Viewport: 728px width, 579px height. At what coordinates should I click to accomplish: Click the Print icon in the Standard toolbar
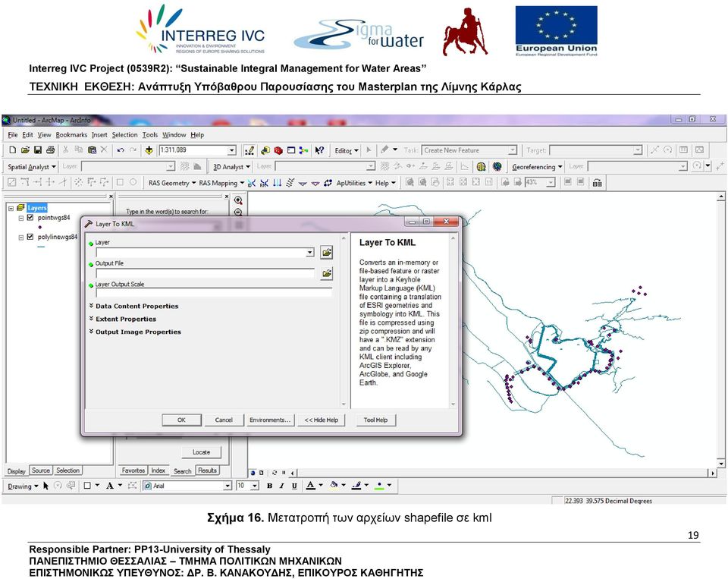point(50,150)
